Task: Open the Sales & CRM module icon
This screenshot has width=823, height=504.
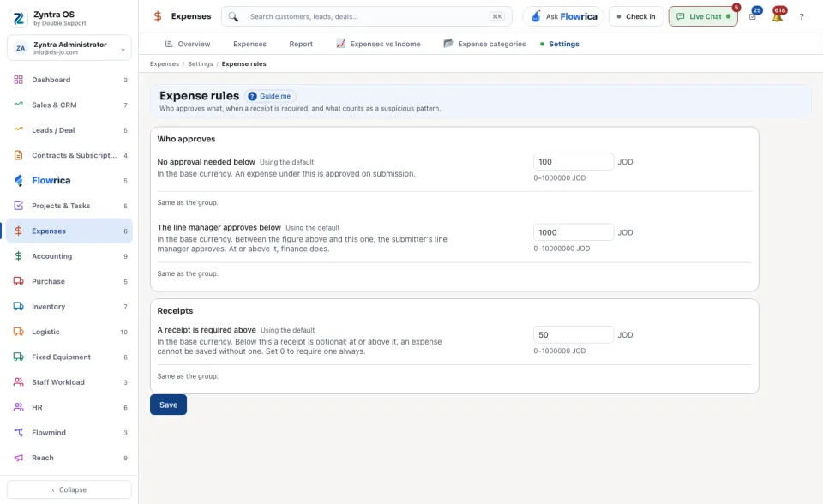Action: click(18, 105)
